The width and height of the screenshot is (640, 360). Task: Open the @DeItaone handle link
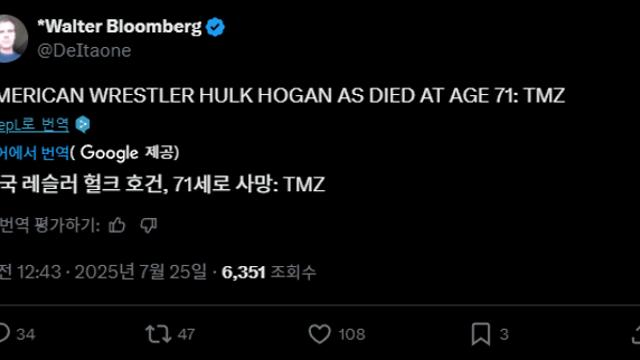coord(84,51)
